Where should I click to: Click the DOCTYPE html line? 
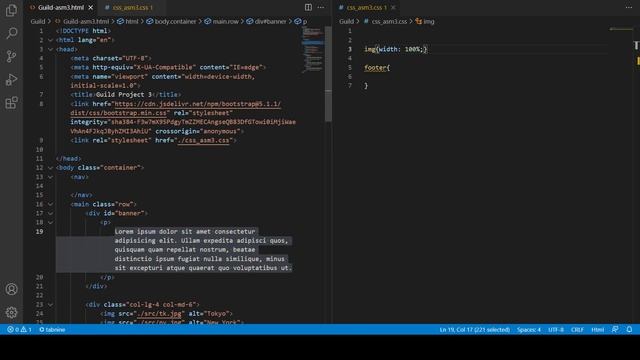83,31
